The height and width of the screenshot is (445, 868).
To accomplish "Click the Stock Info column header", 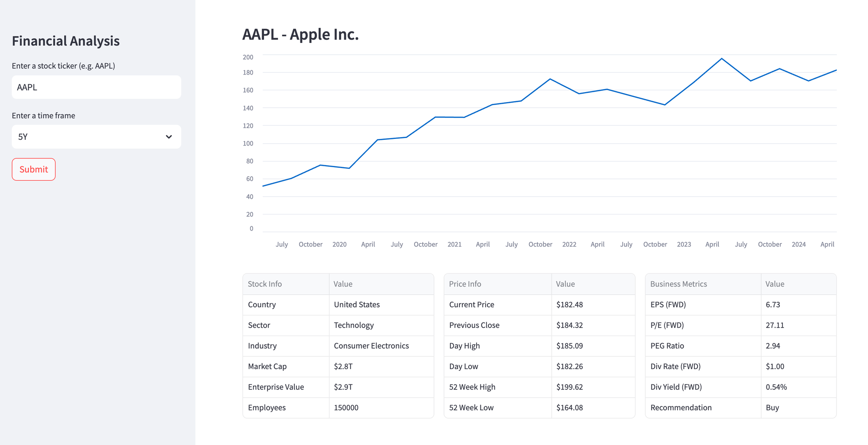I will coord(265,283).
